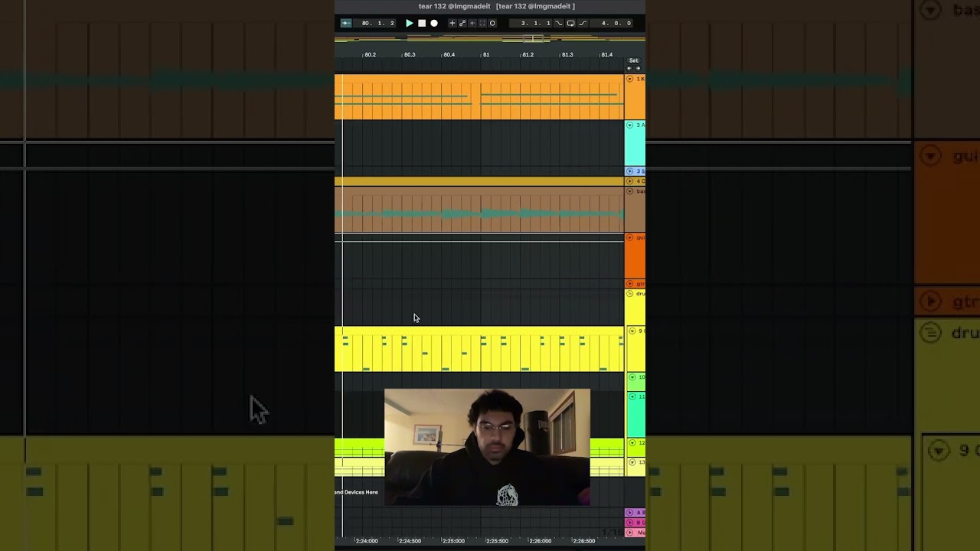
Task: Collapse track 1 with its fold arrow
Action: click(x=630, y=79)
